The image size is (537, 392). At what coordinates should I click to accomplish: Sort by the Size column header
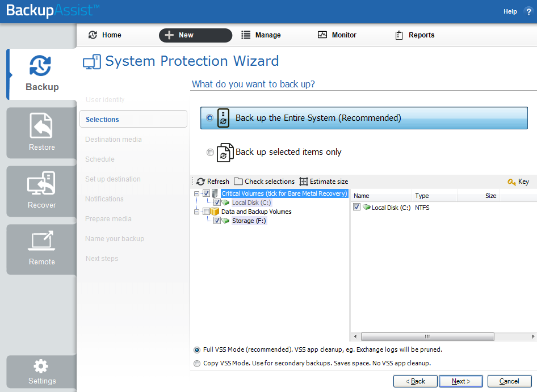(479, 196)
